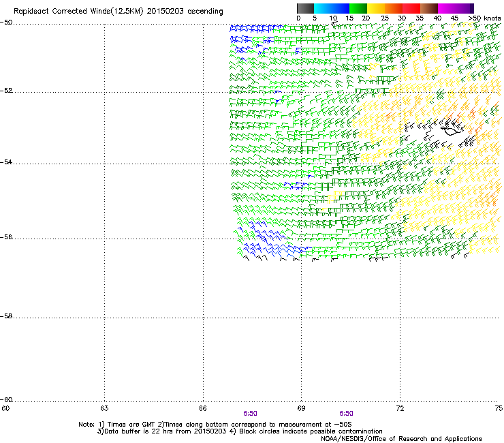The image size is (504, 443).
Task: Click the '20150203 ascending' date in title
Action: pyautogui.click(x=185, y=12)
